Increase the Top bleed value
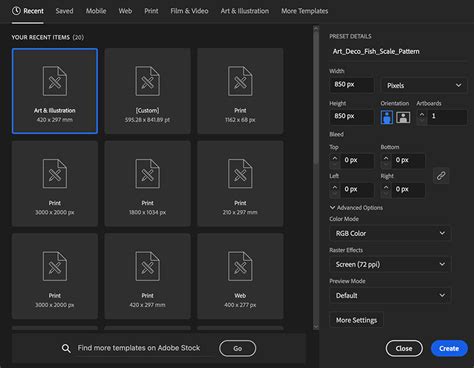The width and height of the screenshot is (474, 368). coord(335,158)
